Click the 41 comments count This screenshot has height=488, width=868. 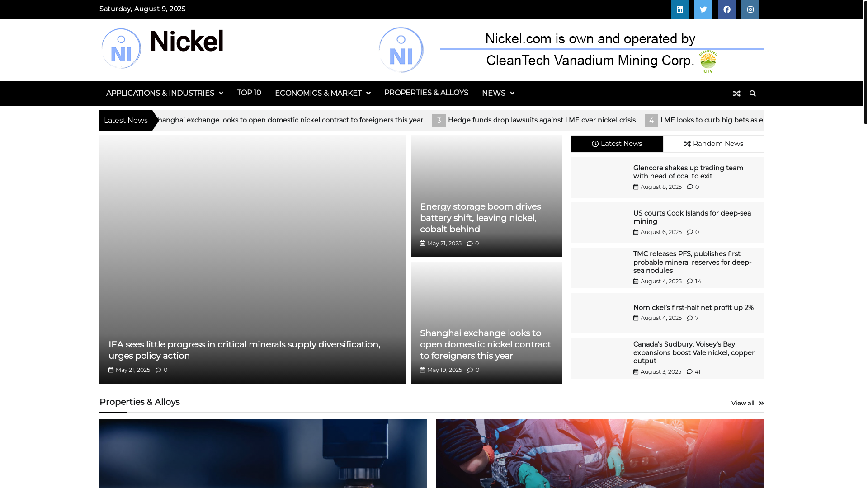point(697,371)
